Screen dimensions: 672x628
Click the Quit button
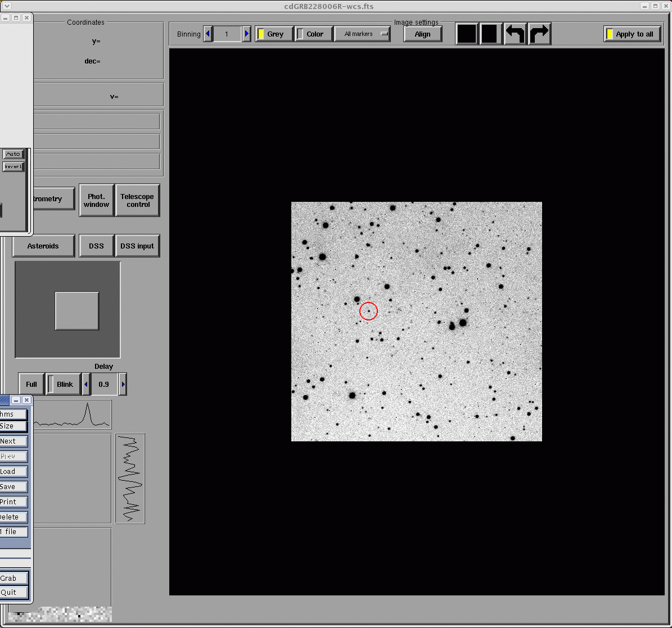[13, 593]
